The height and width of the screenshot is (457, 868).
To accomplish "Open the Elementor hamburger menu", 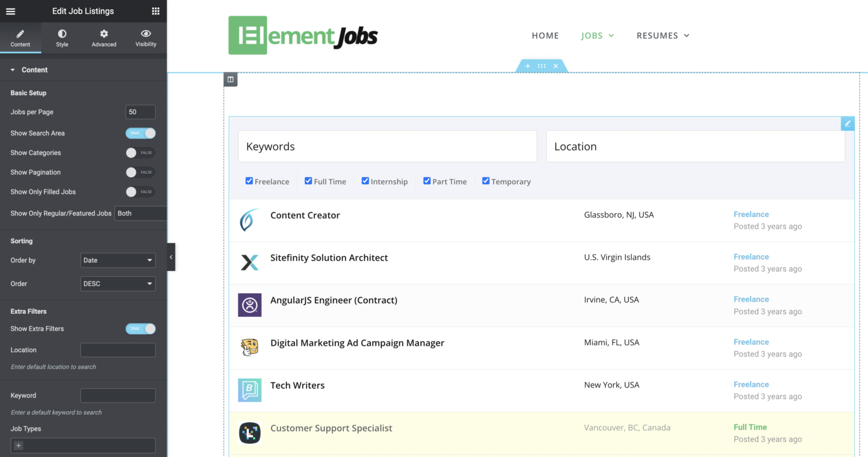I will click(10, 11).
